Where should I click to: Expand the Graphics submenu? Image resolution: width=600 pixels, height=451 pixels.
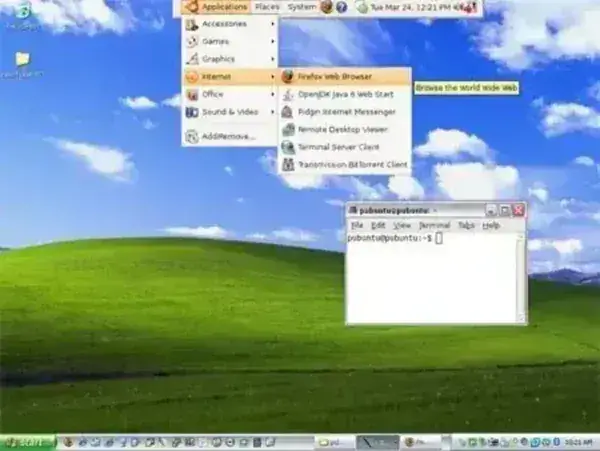(230, 59)
